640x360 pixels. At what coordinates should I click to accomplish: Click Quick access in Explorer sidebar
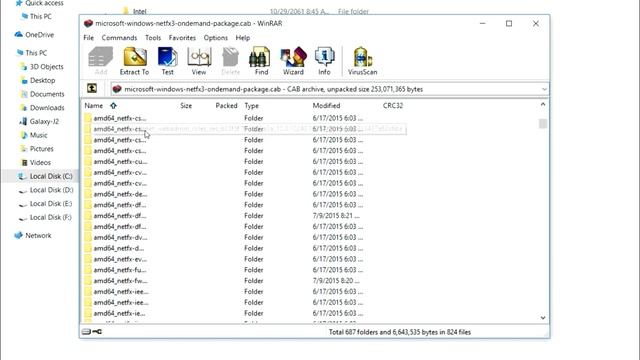pyautogui.click(x=39, y=3)
